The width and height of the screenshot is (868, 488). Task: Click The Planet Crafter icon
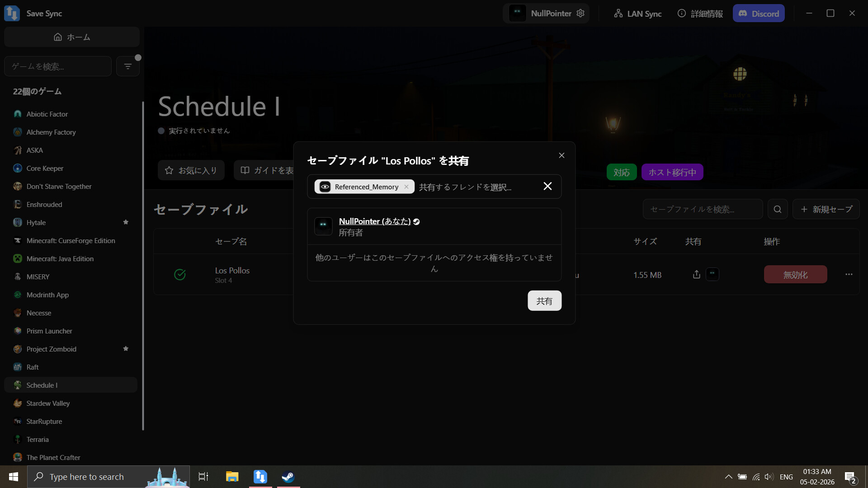[x=18, y=457]
